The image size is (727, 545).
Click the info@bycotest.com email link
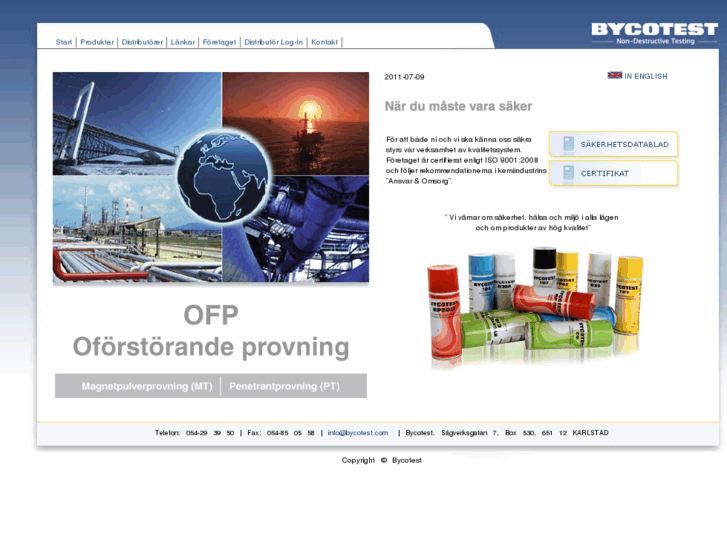[358, 433]
